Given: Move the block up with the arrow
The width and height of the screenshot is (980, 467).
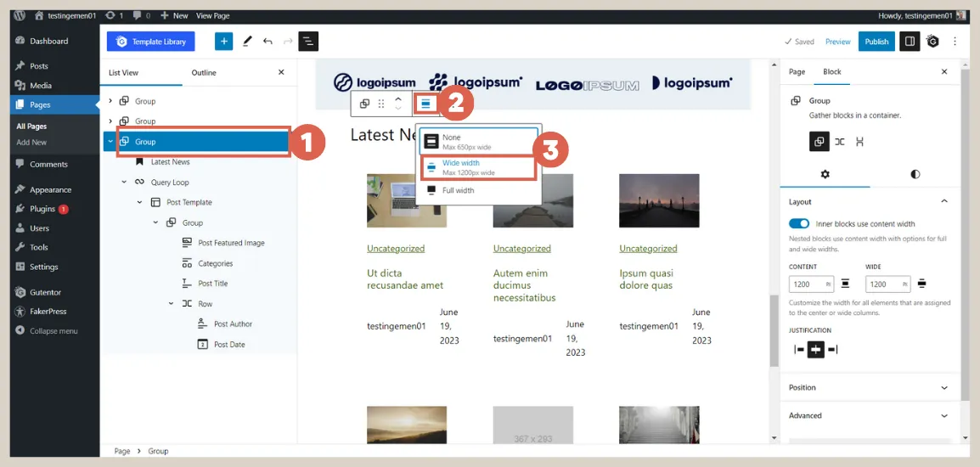Looking at the screenshot, I should pos(398,99).
